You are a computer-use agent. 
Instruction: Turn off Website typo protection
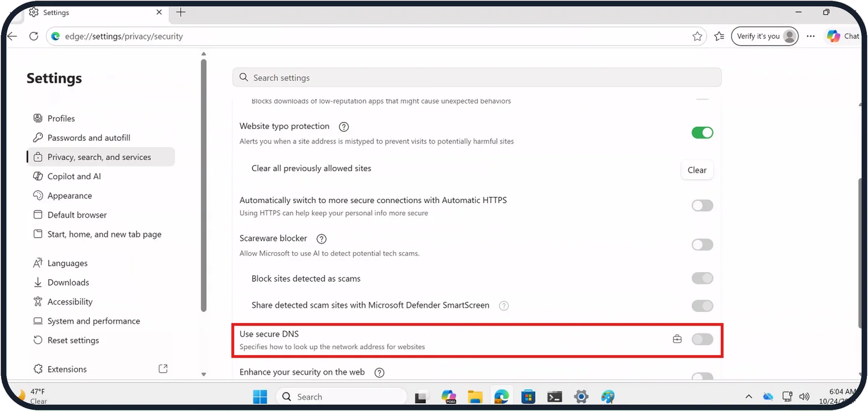tap(702, 133)
